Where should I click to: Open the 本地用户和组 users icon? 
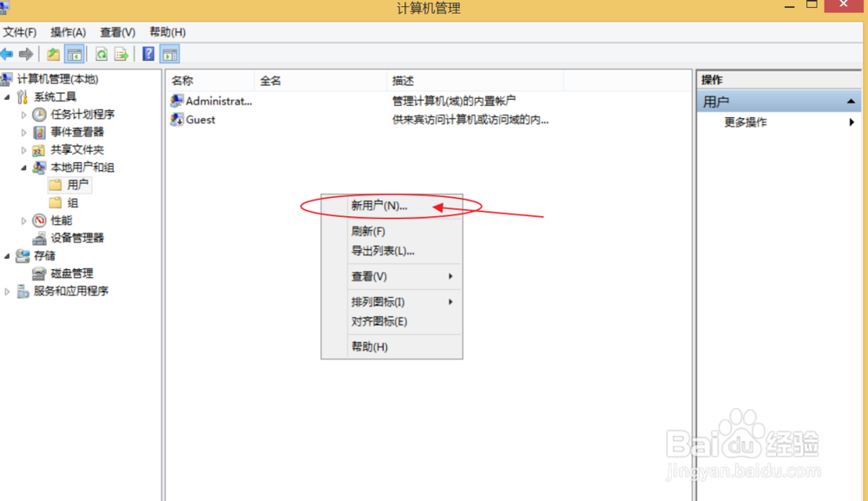(x=38, y=167)
